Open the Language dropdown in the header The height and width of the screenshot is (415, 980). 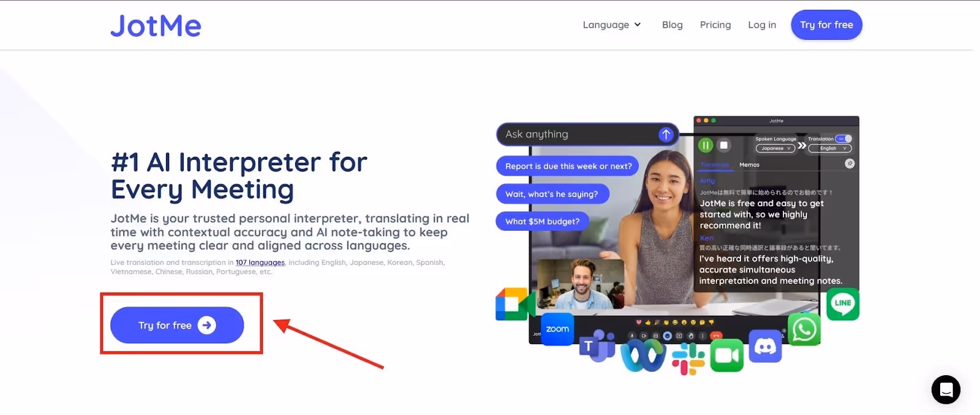pyautogui.click(x=612, y=24)
